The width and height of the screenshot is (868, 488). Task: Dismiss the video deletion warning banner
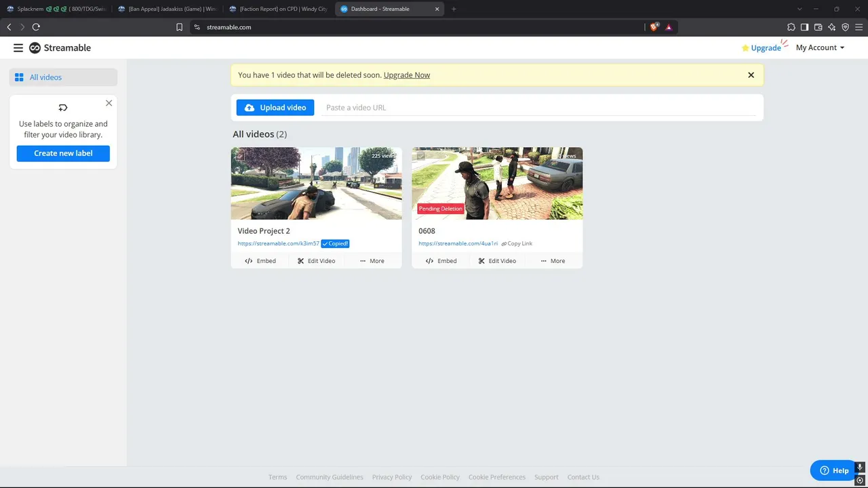pos(751,75)
